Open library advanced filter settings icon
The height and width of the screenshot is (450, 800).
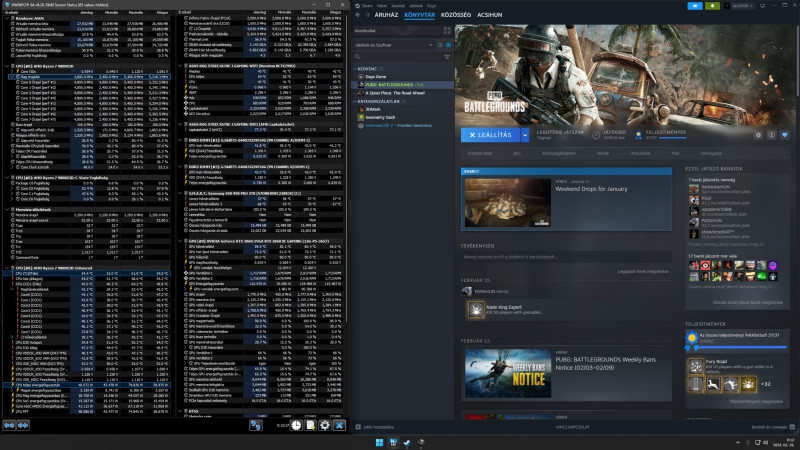point(447,57)
